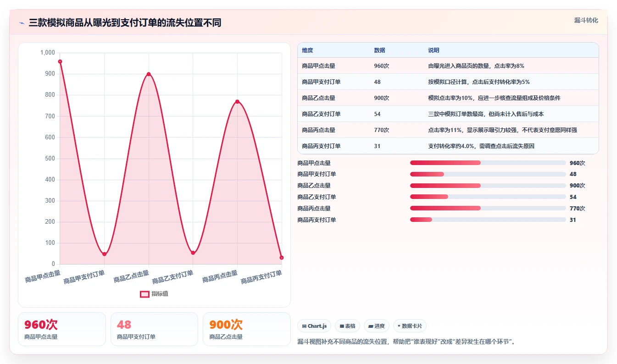This screenshot has width=617, height=364.
Task: Click the 48 商品甲支付订单 card
Action: pyautogui.click(x=154, y=329)
